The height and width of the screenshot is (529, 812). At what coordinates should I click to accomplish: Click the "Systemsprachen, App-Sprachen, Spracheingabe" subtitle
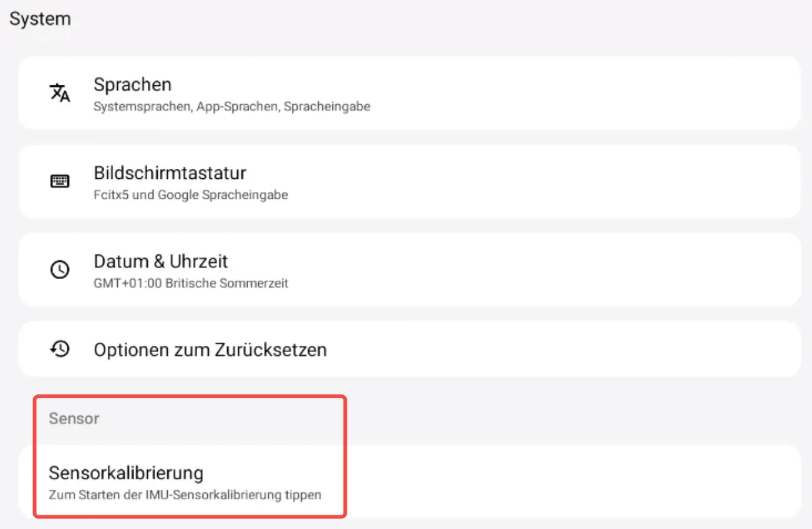231,107
